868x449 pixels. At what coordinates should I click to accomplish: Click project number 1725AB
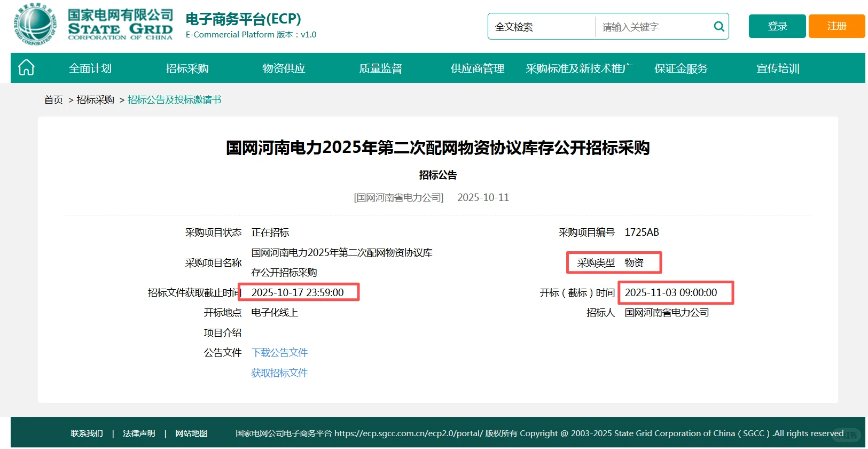[x=642, y=233]
